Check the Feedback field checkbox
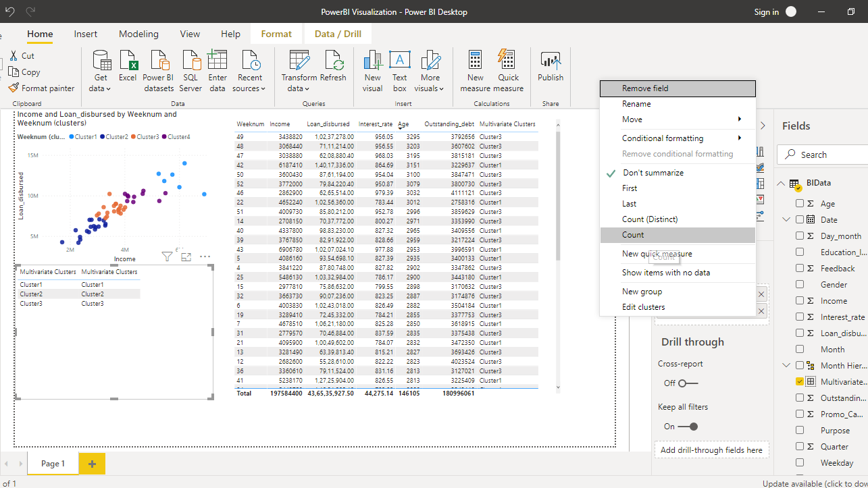Screen dimensions: 868x488 [x=800, y=268]
